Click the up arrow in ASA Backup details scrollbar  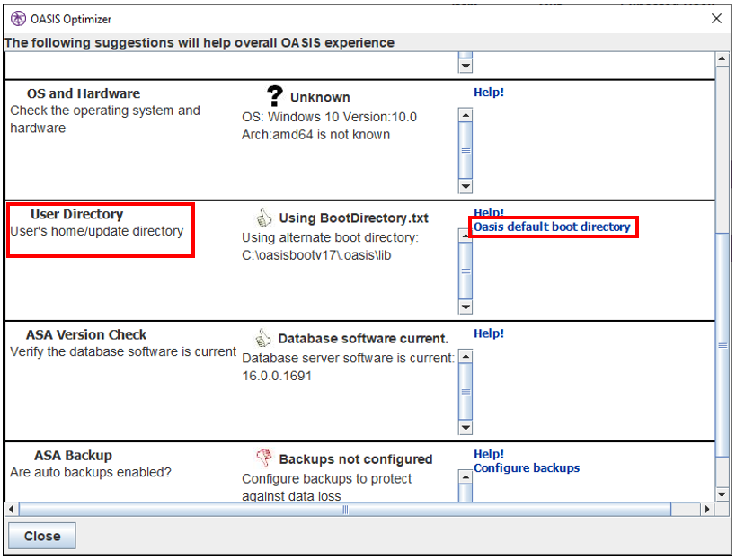click(x=466, y=477)
